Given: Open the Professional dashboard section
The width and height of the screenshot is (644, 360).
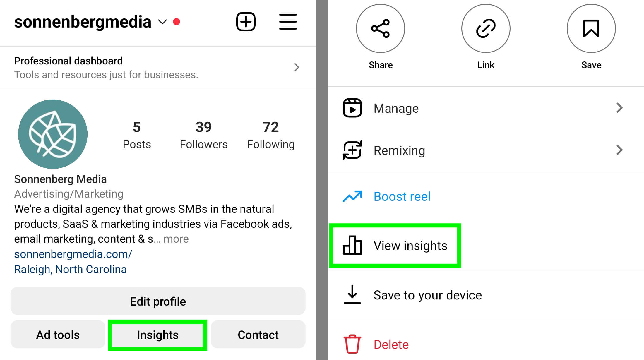Looking at the screenshot, I should [157, 68].
